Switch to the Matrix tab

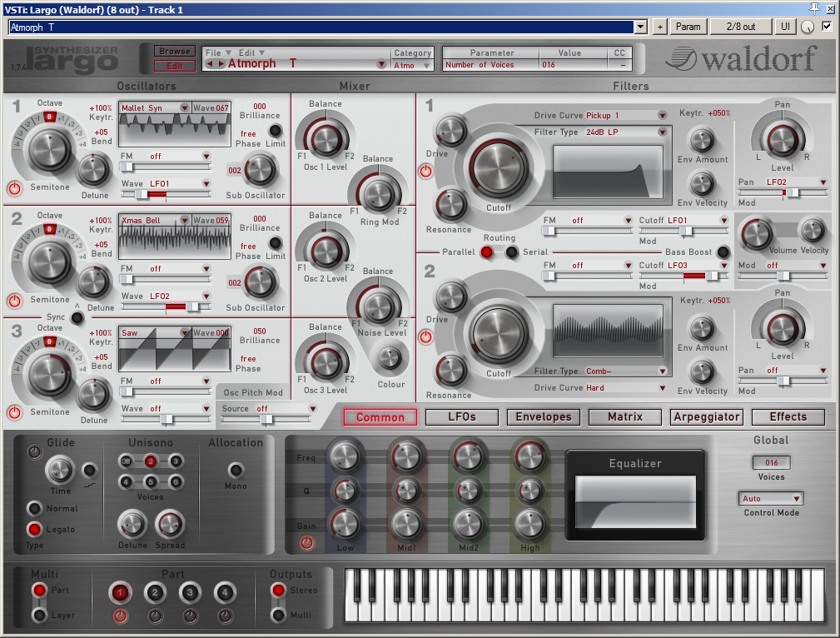[x=625, y=416]
